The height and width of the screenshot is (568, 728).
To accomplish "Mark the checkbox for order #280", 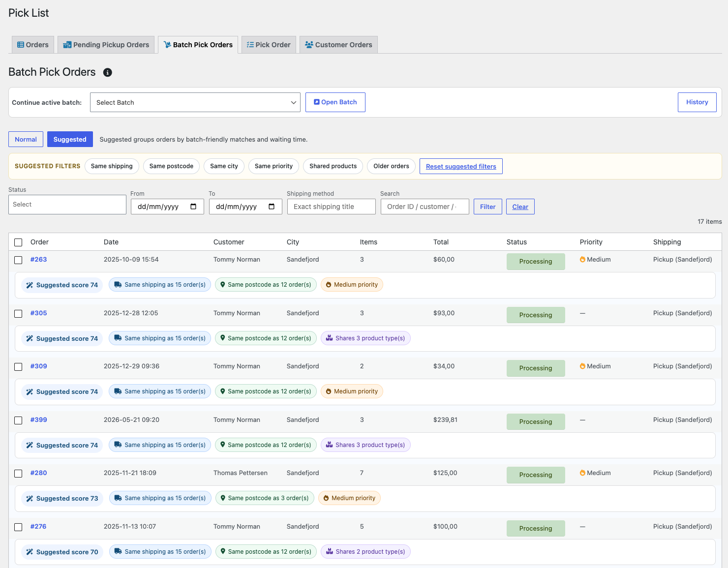I will (18, 474).
